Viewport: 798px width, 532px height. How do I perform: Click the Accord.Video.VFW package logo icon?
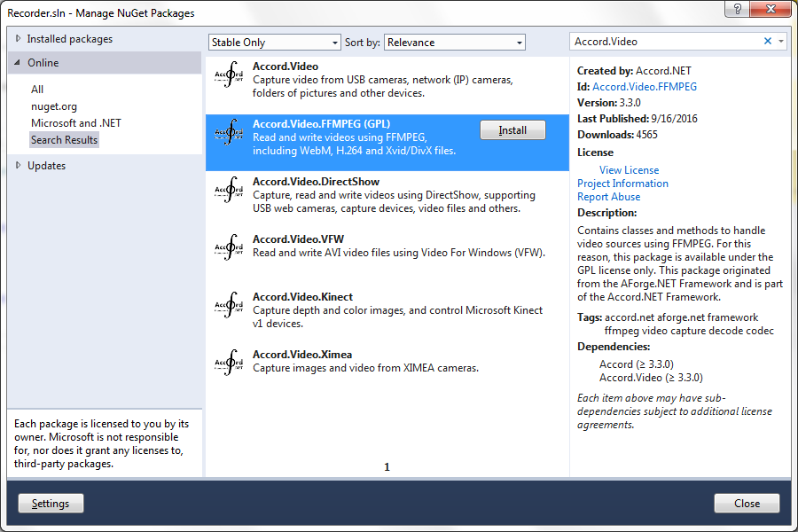pyautogui.click(x=229, y=247)
